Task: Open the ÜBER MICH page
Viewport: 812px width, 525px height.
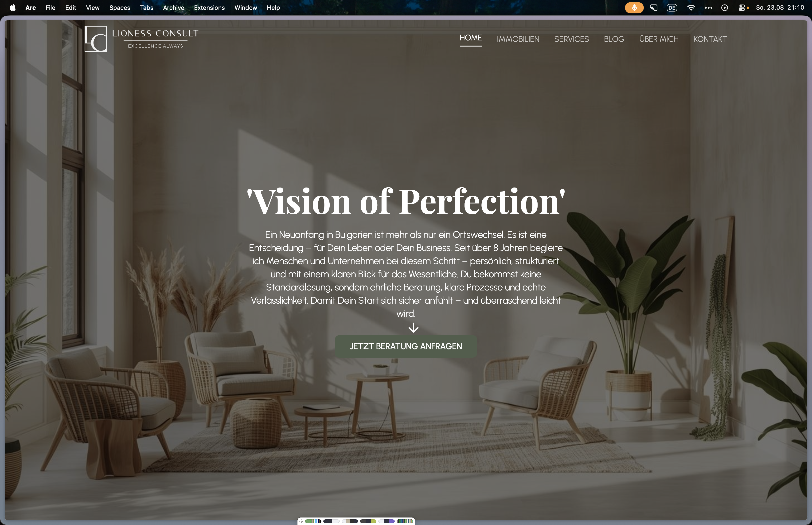Action: [659, 39]
